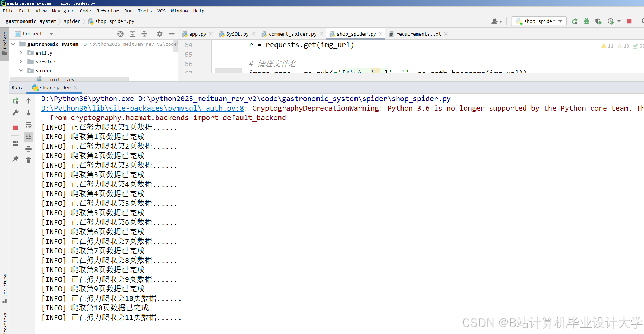Click line number 65 in gutter
This screenshot has width=644, height=334.
[189, 54]
